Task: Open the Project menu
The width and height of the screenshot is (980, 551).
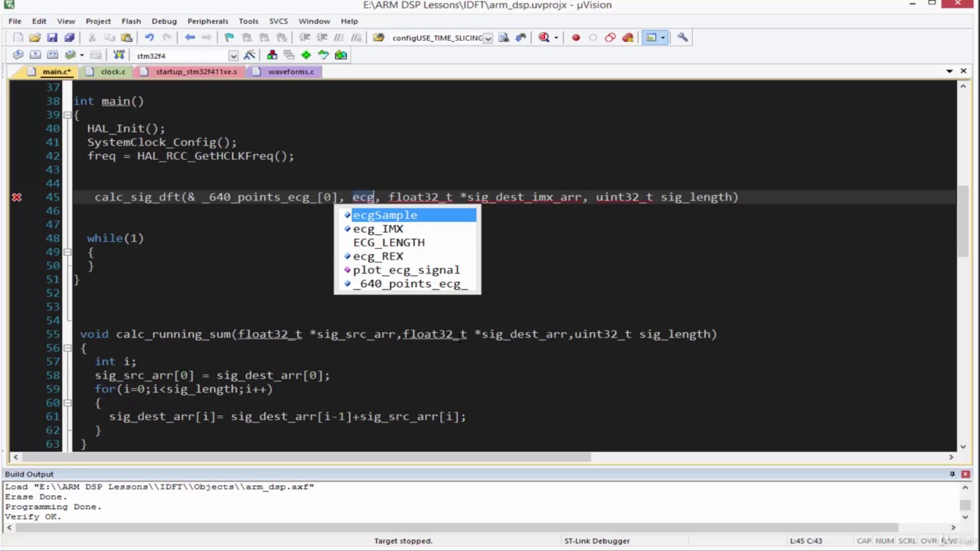Action: [x=98, y=21]
